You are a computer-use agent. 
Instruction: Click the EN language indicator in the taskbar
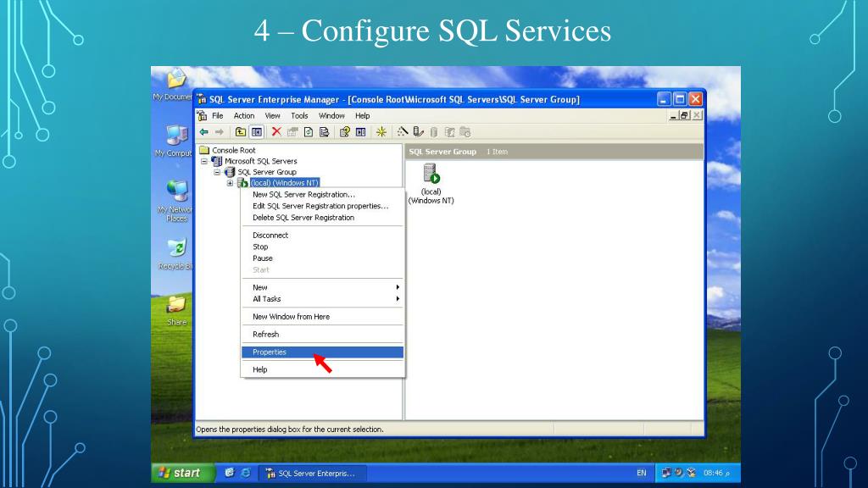pos(641,473)
